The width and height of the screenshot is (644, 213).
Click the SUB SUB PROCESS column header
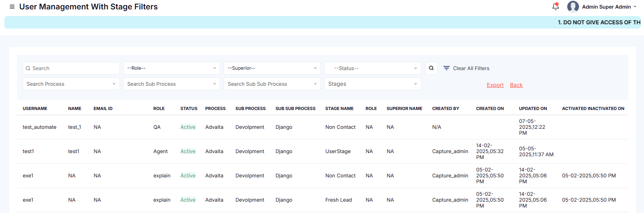tap(295, 108)
